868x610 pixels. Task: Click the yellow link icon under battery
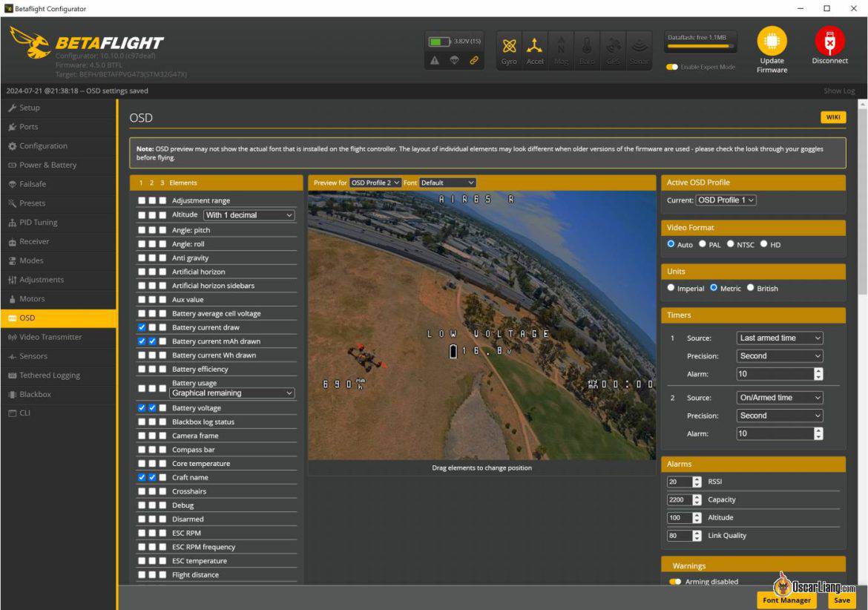tap(474, 60)
